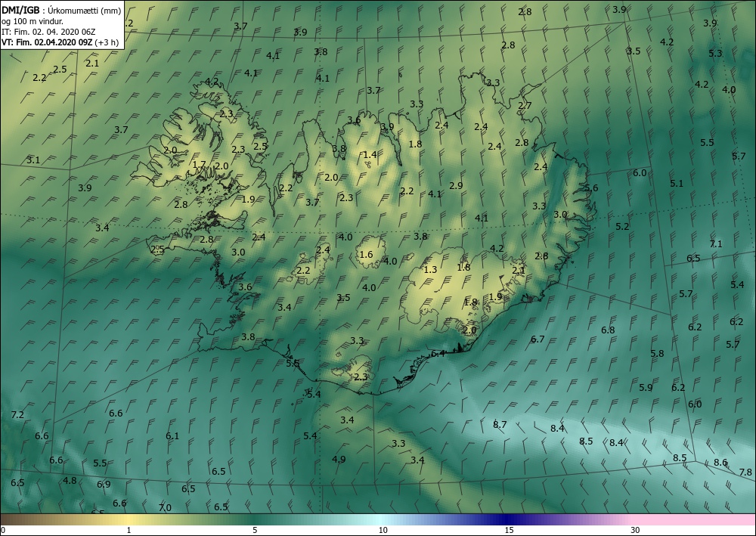Image resolution: width=756 pixels, height=536 pixels.
Task: Click the map value '7.8'
Action: tap(746, 472)
